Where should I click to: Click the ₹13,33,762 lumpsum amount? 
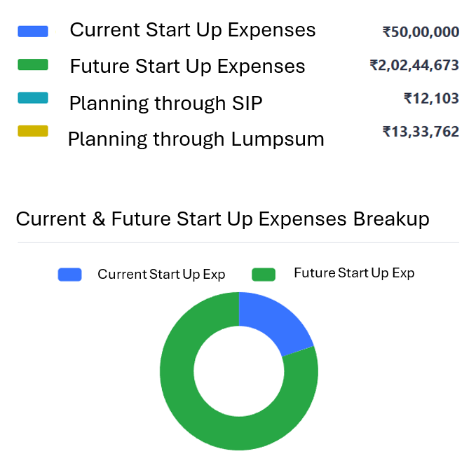click(x=421, y=131)
